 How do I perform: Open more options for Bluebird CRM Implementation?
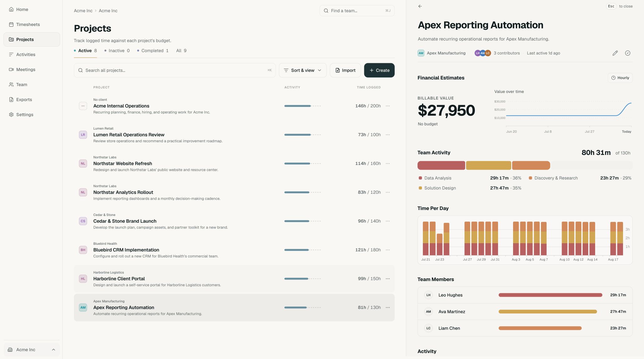tap(388, 250)
